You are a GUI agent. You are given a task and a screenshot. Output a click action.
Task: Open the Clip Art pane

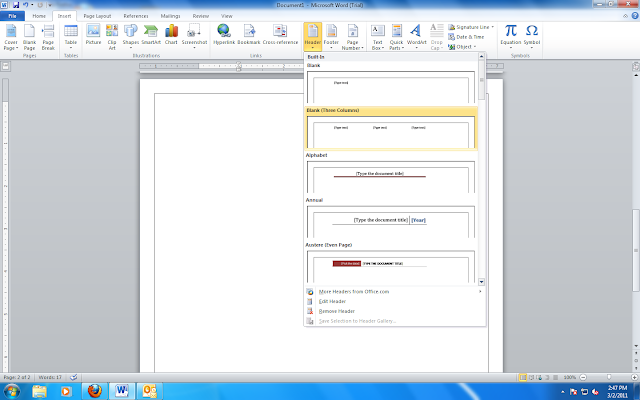[x=112, y=37]
